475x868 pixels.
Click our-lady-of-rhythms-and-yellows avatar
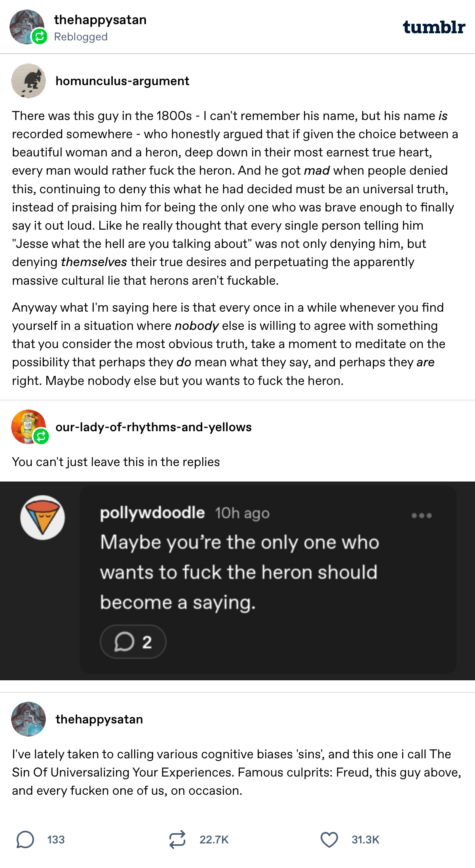[27, 426]
